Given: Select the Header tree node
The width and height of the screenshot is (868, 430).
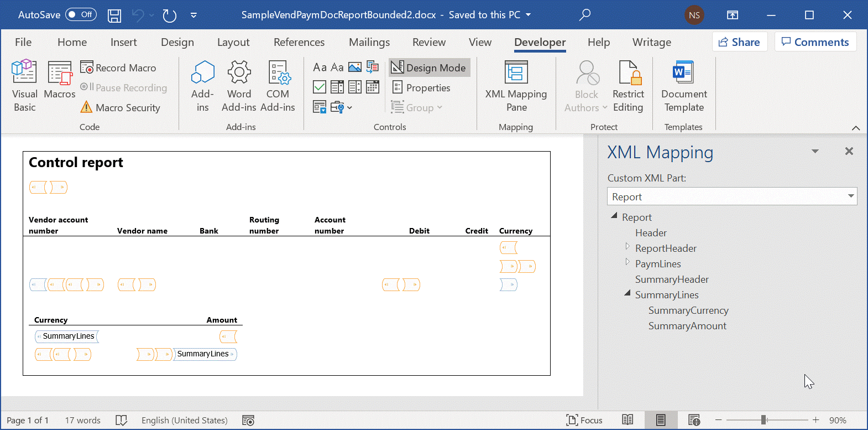Looking at the screenshot, I should click(651, 233).
